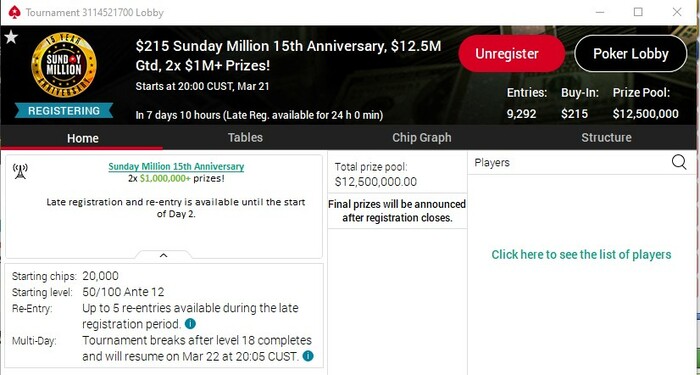Click the PokerStars spade icon in title bar
700x375 pixels.
pos(15,12)
